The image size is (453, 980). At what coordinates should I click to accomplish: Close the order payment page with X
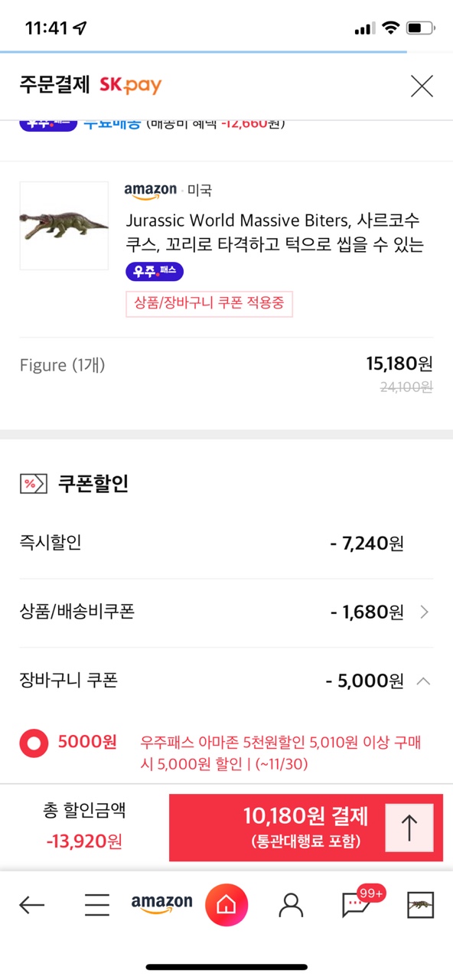click(x=422, y=86)
